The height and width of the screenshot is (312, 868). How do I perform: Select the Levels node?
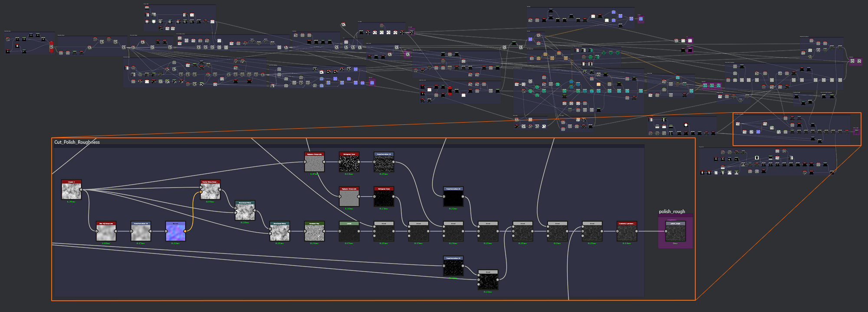(349, 231)
